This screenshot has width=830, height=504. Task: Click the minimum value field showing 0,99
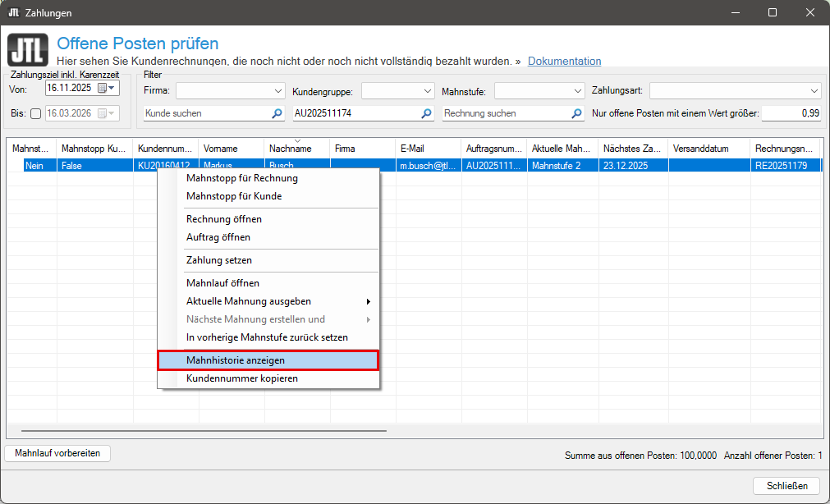(x=791, y=114)
